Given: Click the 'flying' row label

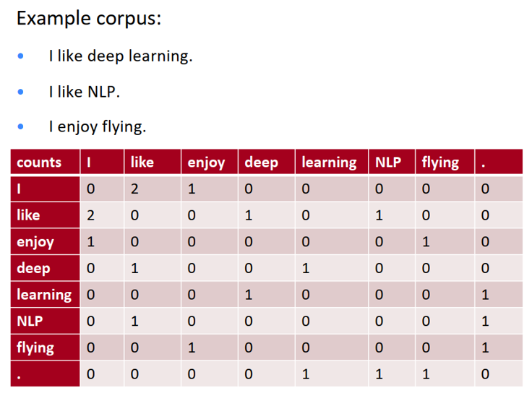Looking at the screenshot, I should click(x=35, y=347).
